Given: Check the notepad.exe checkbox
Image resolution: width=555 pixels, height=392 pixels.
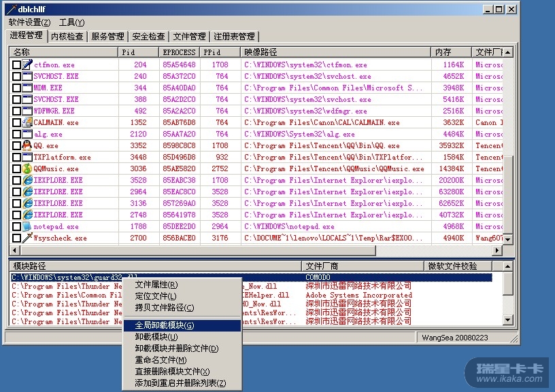Looking at the screenshot, I should coord(16,227).
